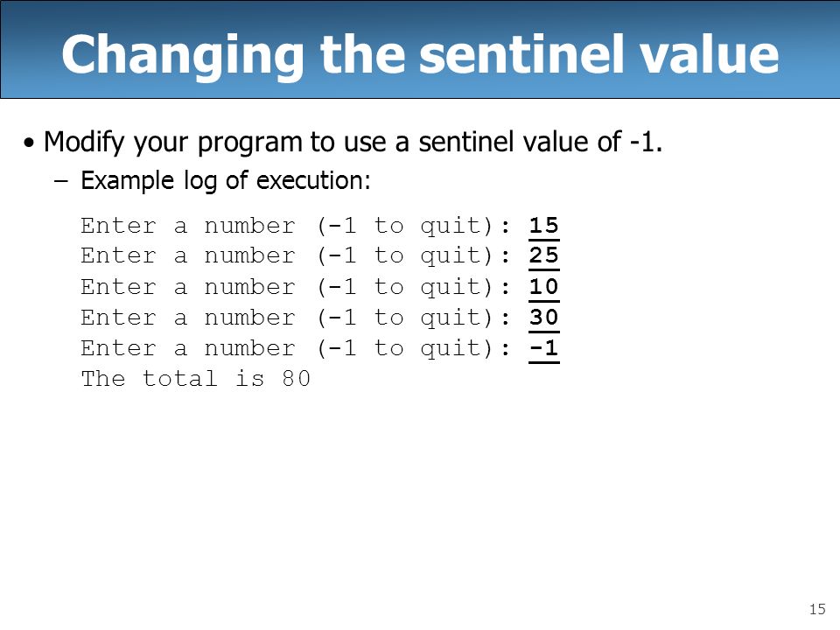The image size is (840, 630).
Task: Click the underlined input value 15
Action: [x=543, y=226]
